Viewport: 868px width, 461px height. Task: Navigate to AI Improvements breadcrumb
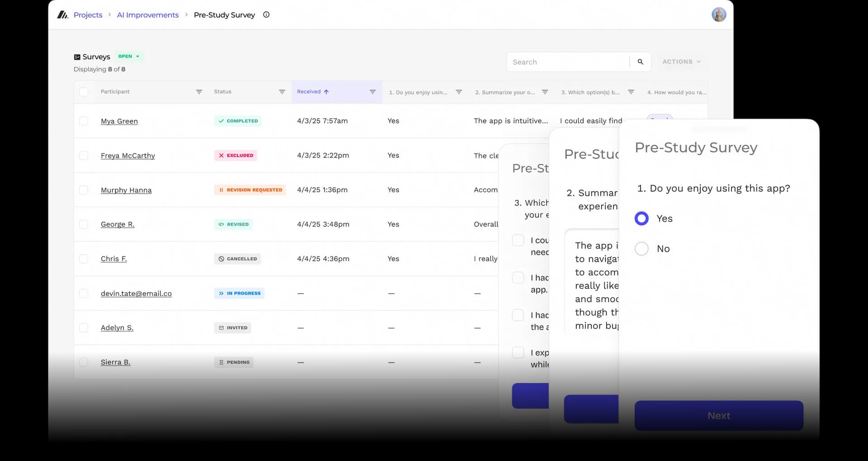click(148, 15)
